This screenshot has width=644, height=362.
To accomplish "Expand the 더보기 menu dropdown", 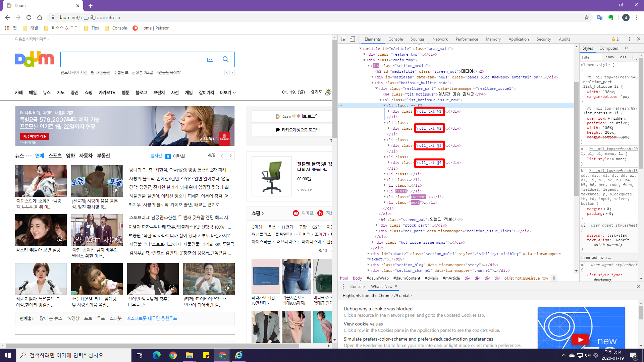I will pyautogui.click(x=227, y=93).
